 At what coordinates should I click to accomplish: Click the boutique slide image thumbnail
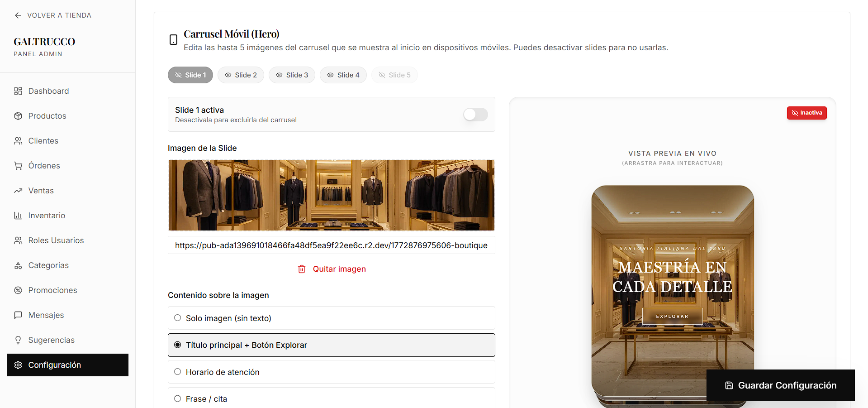(x=331, y=195)
